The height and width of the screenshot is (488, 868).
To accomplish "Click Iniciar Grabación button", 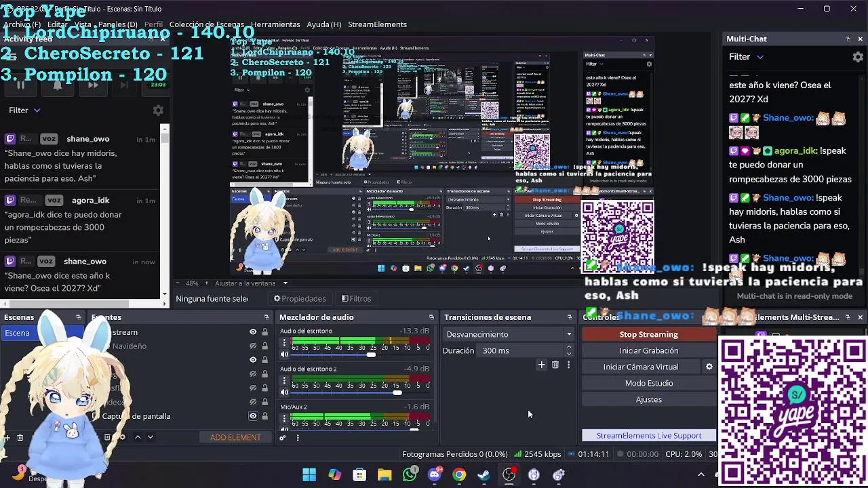I will (x=648, y=350).
